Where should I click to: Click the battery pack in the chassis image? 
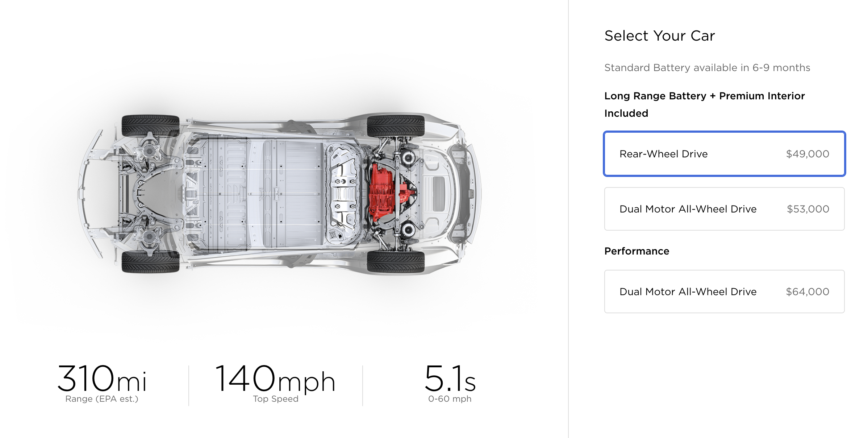pyautogui.click(x=264, y=192)
